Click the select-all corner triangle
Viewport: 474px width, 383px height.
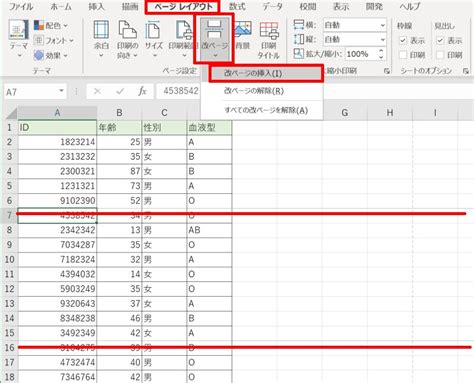11,113
